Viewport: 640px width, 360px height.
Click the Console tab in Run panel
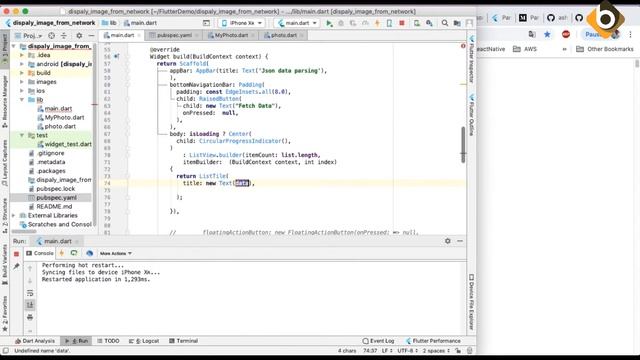coord(40,253)
